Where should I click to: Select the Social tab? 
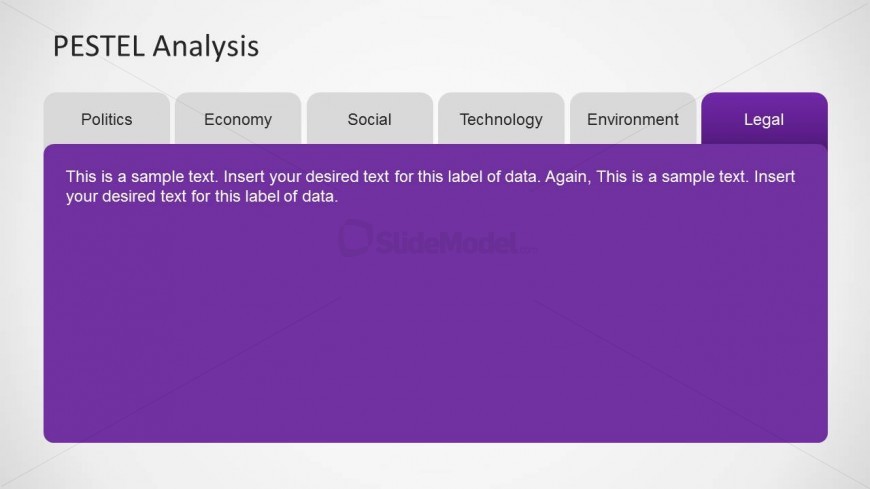click(x=369, y=119)
